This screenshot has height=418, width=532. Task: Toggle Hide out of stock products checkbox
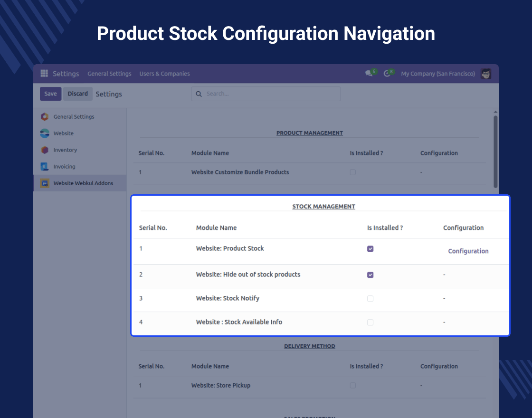click(370, 275)
